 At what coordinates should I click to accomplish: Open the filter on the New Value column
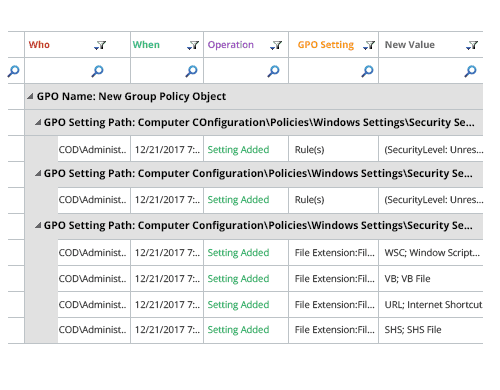pos(472,45)
